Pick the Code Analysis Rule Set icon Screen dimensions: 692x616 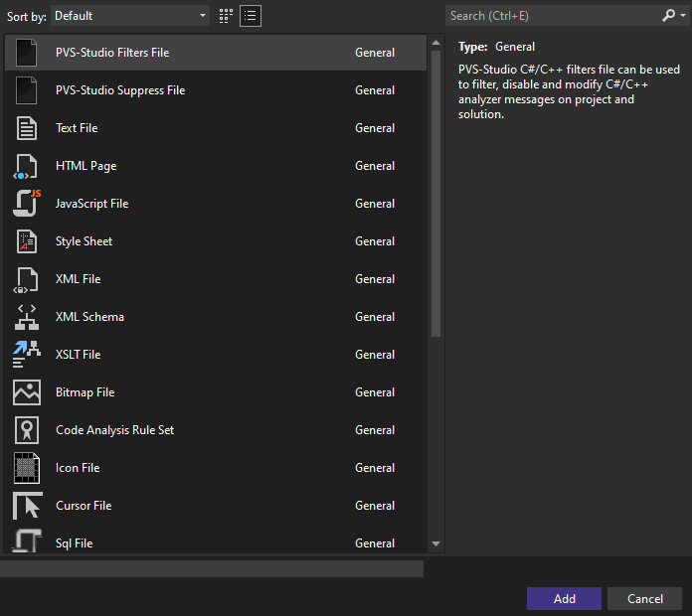pyautogui.click(x=27, y=430)
